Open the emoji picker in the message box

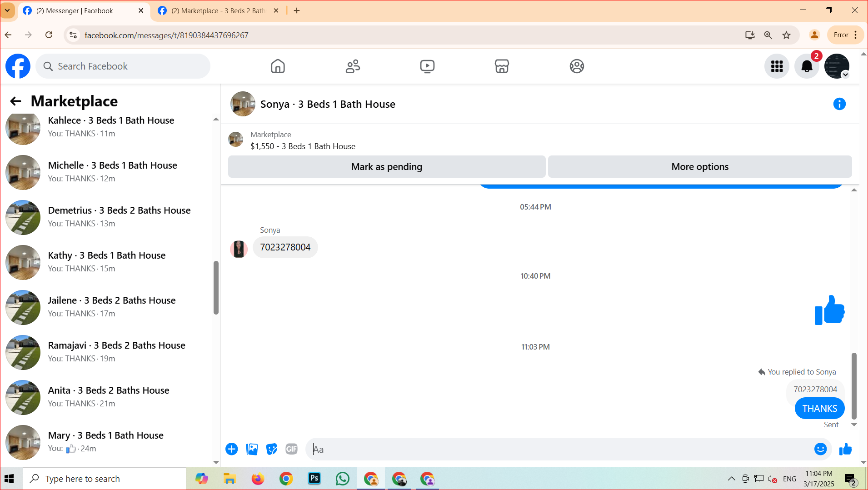(820, 449)
